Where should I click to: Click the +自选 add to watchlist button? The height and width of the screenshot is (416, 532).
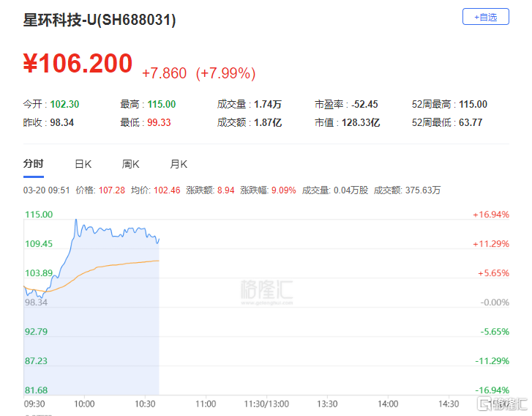485,17
